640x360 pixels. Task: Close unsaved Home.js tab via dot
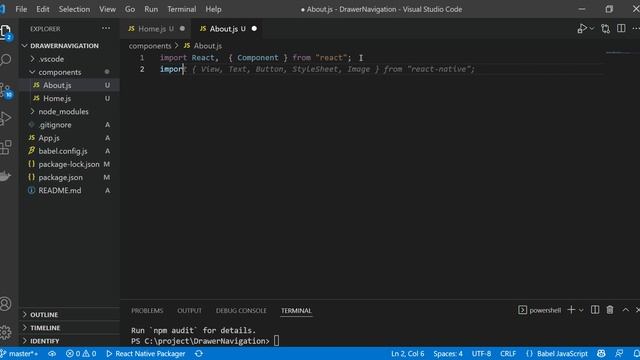point(182,29)
